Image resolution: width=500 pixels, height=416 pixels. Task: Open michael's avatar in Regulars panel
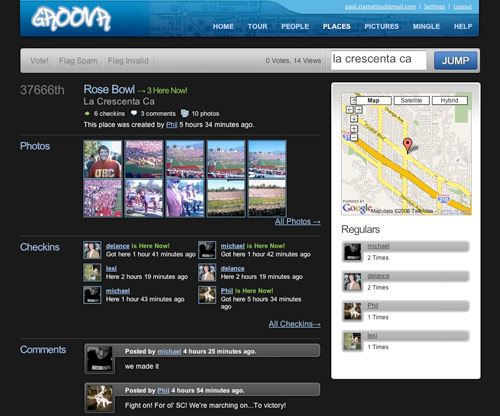coord(352,252)
